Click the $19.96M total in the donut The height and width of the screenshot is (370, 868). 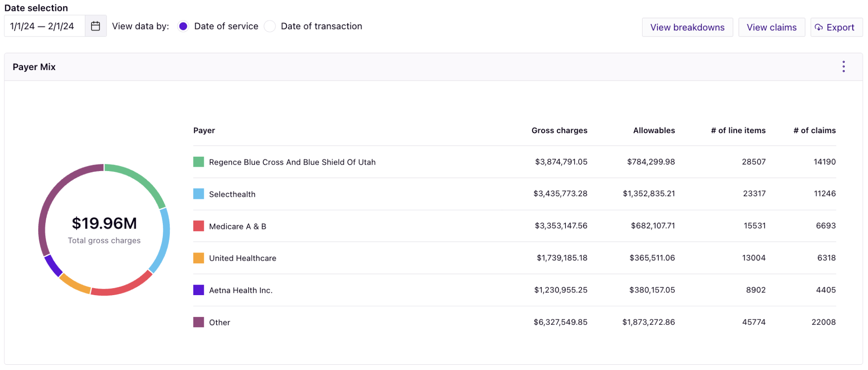point(104,223)
